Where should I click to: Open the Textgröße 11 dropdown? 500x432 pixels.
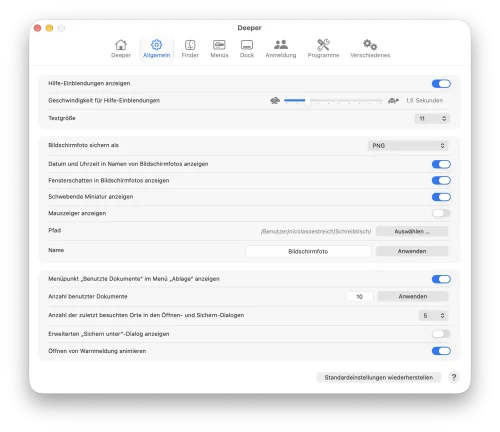432,118
